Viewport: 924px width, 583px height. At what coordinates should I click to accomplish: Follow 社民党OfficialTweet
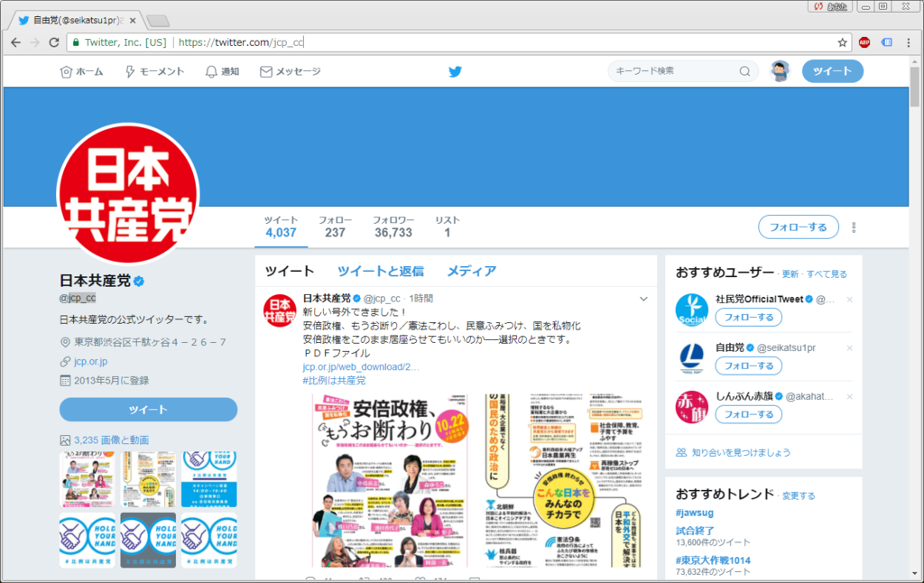pyautogui.click(x=748, y=317)
